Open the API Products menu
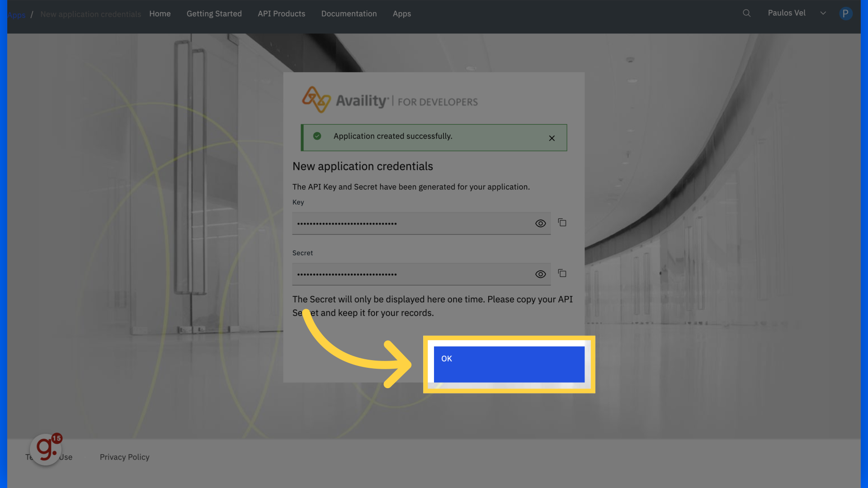 tap(281, 14)
